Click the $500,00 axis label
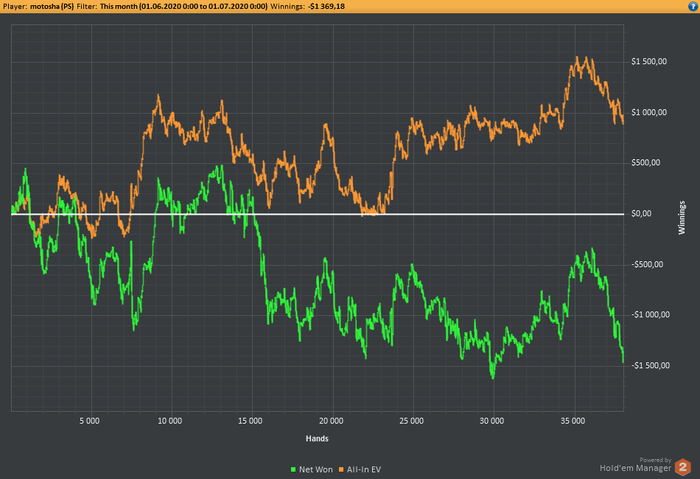The image size is (700, 479). coord(646,163)
